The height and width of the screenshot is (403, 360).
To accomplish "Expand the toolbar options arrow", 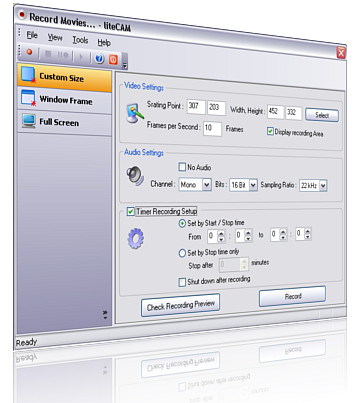I will click(125, 65).
